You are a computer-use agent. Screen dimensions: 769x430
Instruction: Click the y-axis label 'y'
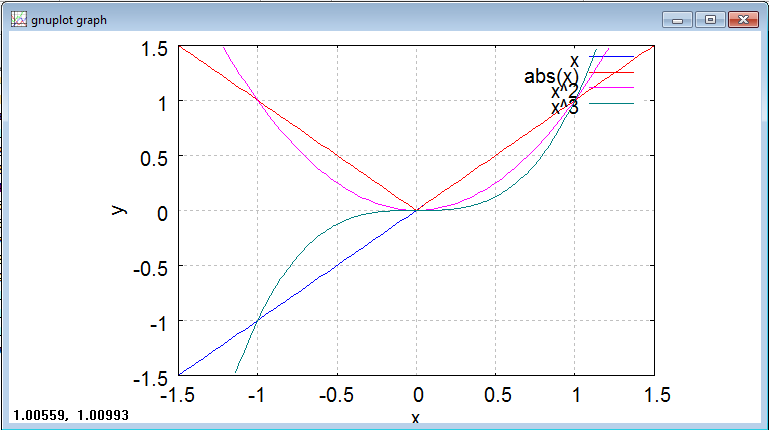118,210
